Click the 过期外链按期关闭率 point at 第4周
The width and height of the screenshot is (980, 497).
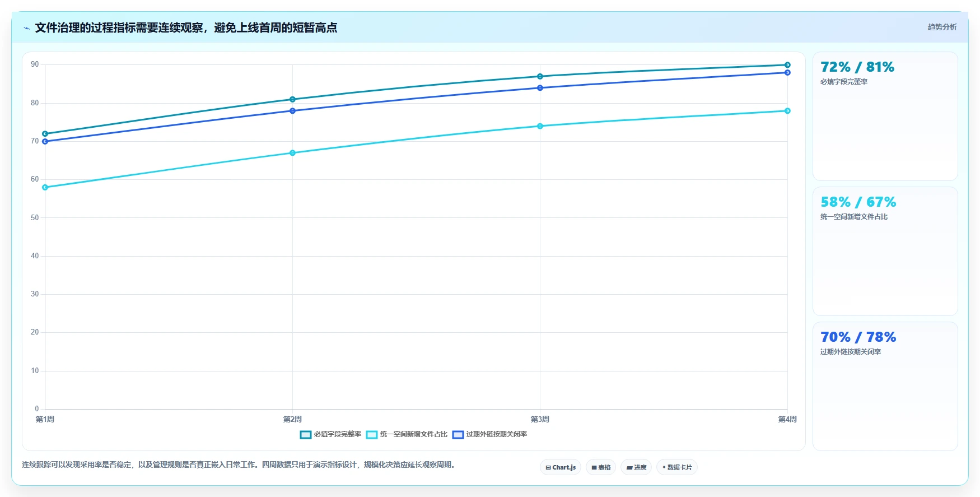pos(787,72)
